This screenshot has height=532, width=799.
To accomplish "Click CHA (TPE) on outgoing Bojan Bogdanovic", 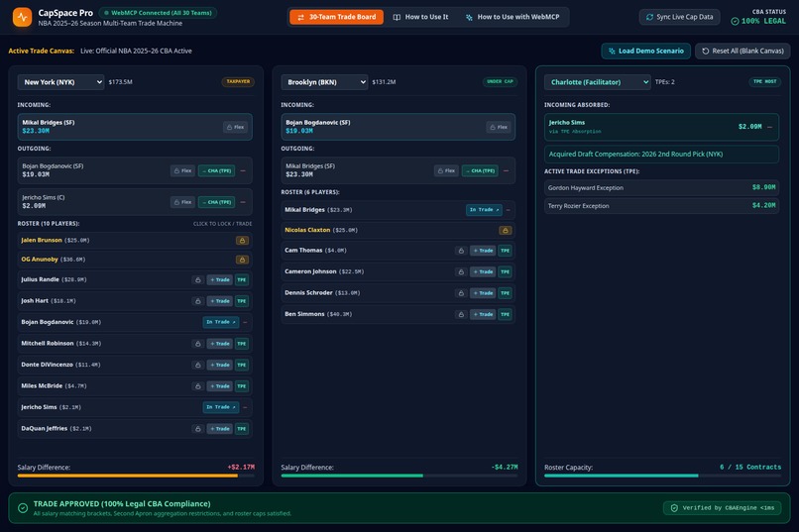I will (x=216, y=171).
